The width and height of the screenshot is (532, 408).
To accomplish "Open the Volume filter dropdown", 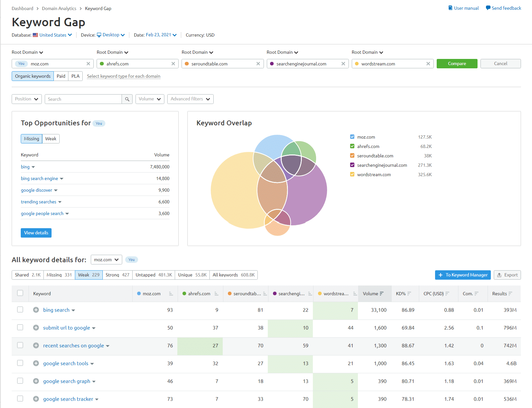I will pos(150,99).
